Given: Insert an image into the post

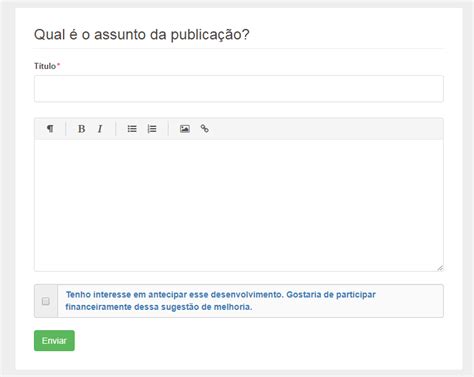Looking at the screenshot, I should point(185,129).
